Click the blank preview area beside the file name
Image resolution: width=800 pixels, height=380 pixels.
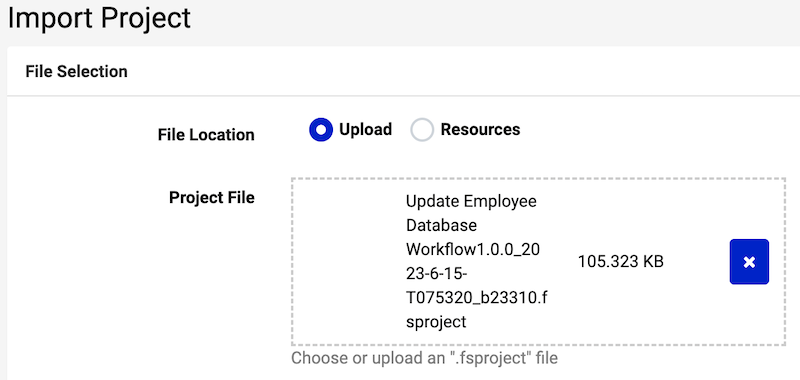349,262
